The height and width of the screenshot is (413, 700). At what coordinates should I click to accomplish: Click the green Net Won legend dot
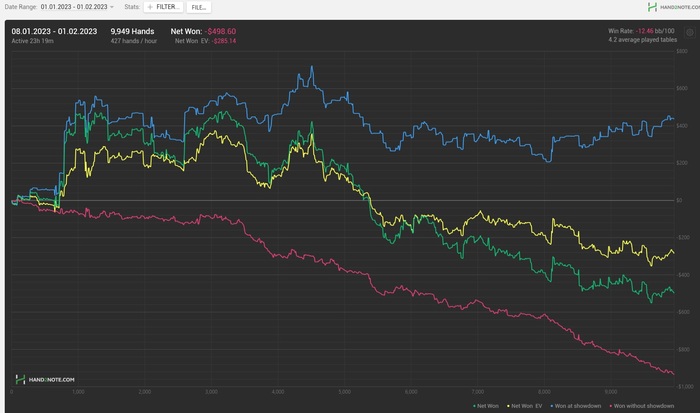point(473,406)
